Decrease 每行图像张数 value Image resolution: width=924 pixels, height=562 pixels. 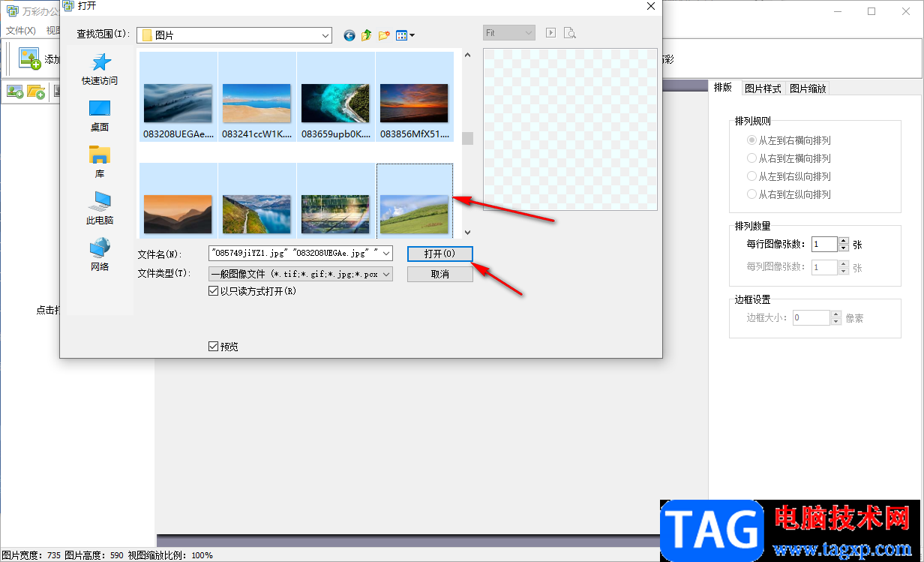(x=844, y=248)
